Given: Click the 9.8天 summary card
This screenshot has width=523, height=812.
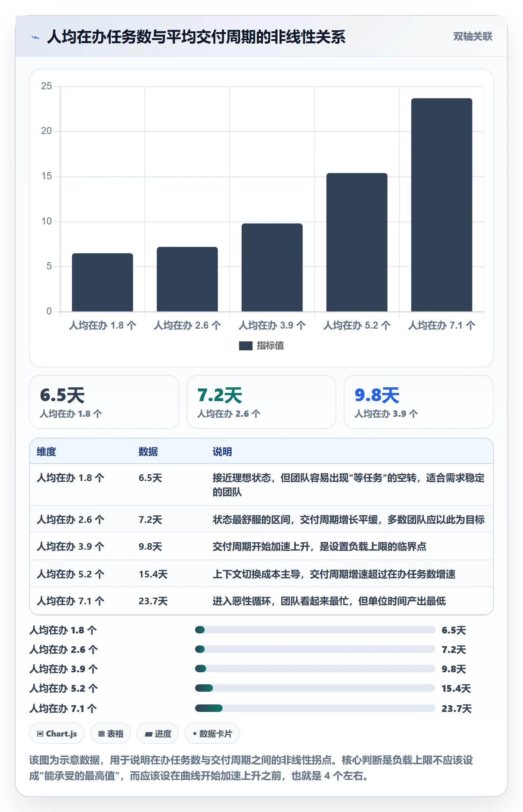Looking at the screenshot, I should (x=418, y=402).
